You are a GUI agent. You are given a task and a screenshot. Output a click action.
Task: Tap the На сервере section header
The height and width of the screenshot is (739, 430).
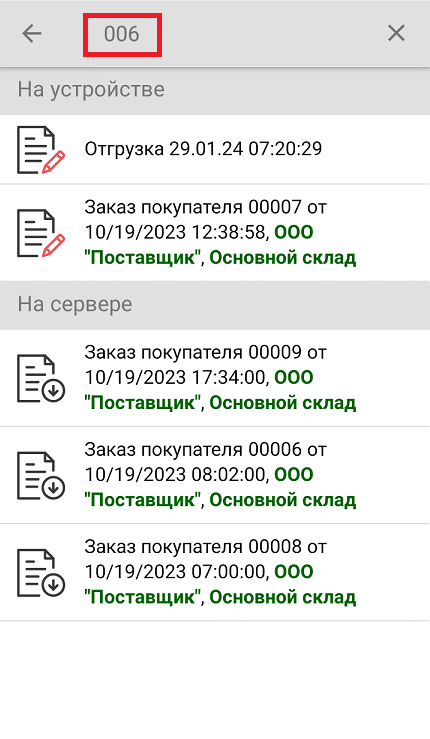pyautogui.click(x=215, y=304)
